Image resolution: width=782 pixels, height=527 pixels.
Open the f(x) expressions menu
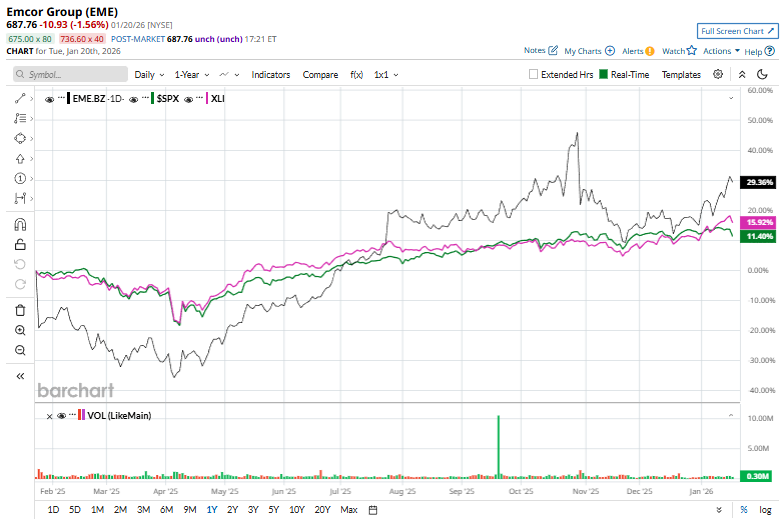pyautogui.click(x=356, y=74)
